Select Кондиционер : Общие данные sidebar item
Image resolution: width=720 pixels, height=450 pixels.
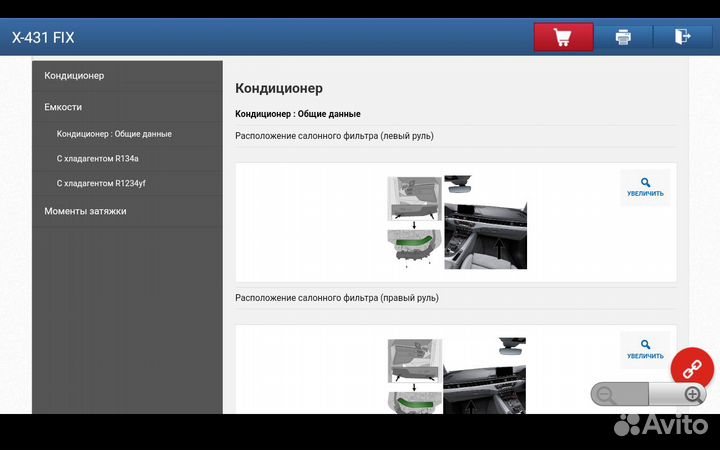127,134
